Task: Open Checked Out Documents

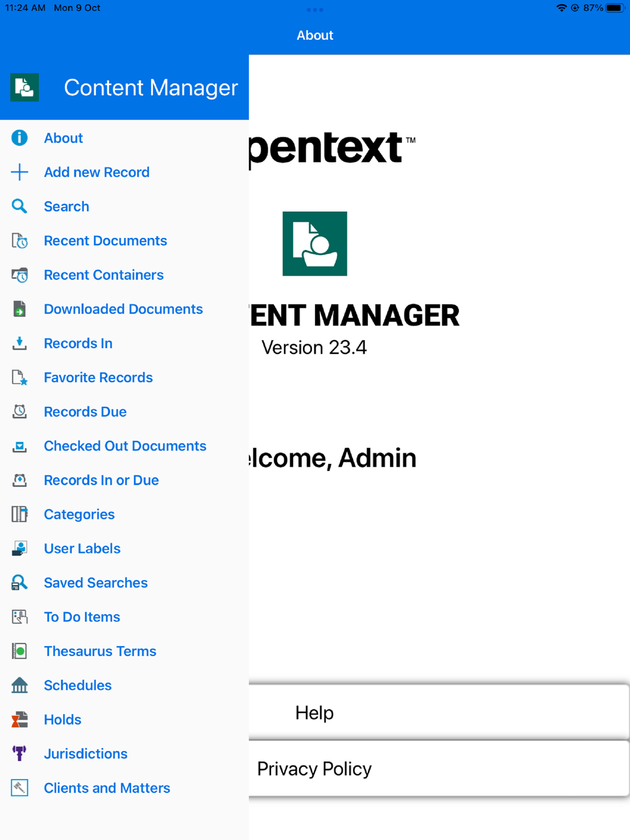Action: pyautogui.click(x=125, y=446)
